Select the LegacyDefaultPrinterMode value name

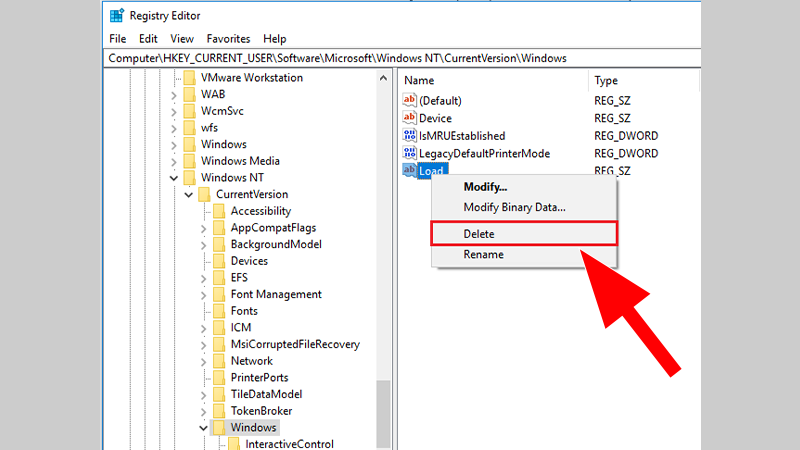pos(484,153)
